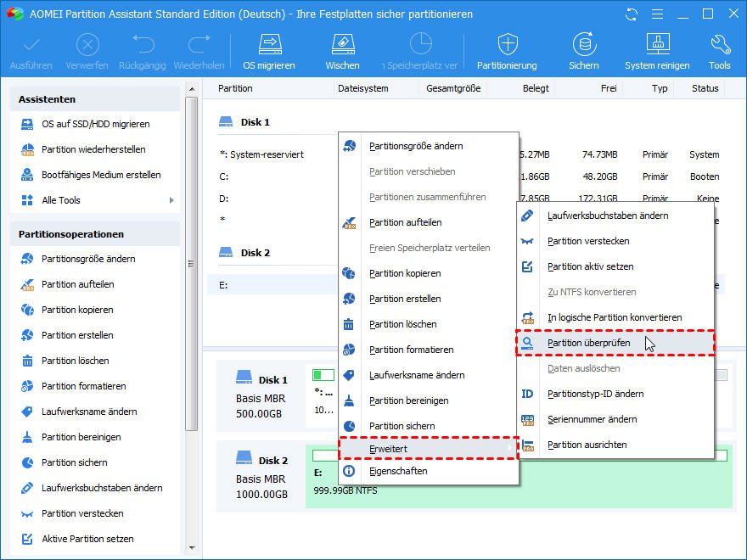Expand the Alle Tools submenu arrow

coord(171,200)
